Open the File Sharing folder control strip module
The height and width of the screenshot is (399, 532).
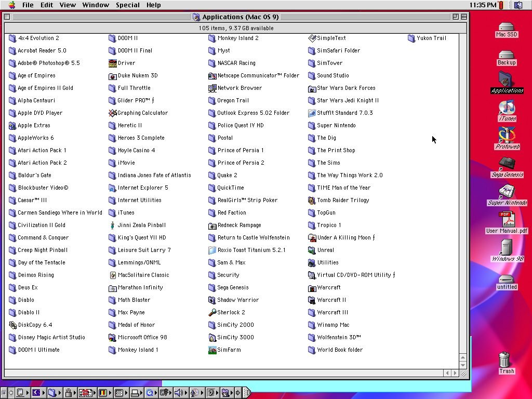pyautogui.click(x=54, y=393)
